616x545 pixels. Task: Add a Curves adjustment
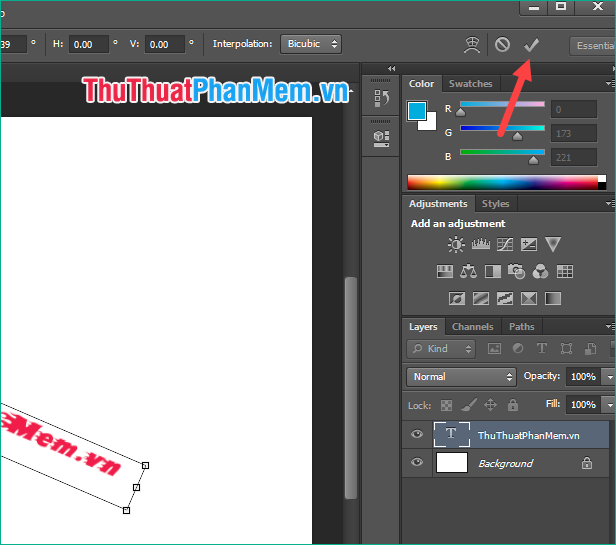point(505,244)
